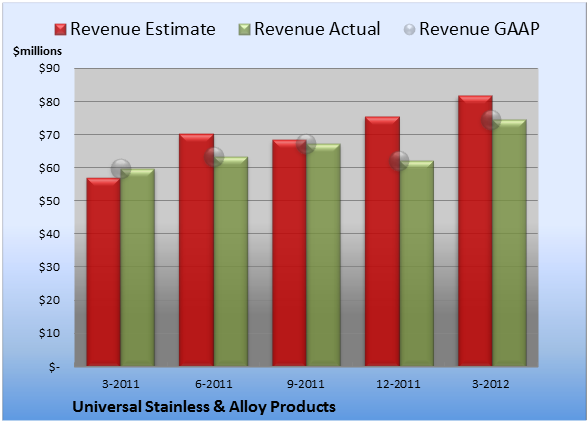Image resolution: width=588 pixels, height=422 pixels.
Task: Select the green actual bar for 12-2011
Action: pos(417,263)
